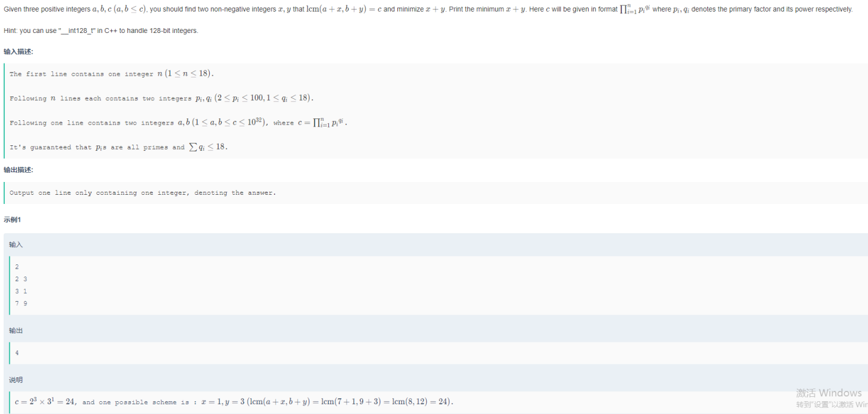Image resolution: width=868 pixels, height=414 pixels.
Task: Click the 'Output one line only containing' line
Action: (x=142, y=193)
